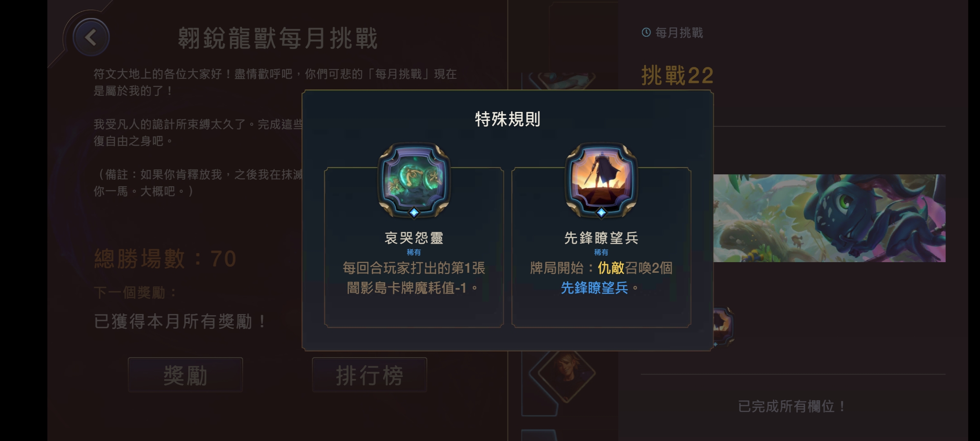Tap the 每月挑戰 label at top right
980x441 pixels.
679,33
